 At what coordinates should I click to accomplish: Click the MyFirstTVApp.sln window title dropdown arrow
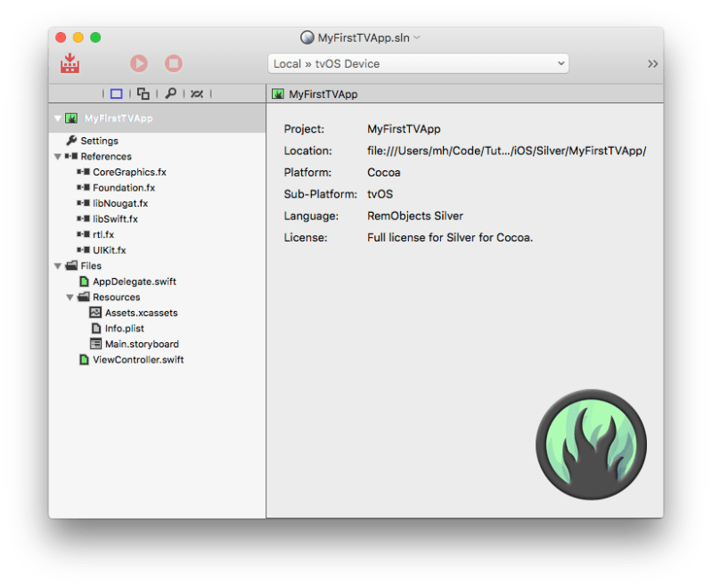coord(417,37)
